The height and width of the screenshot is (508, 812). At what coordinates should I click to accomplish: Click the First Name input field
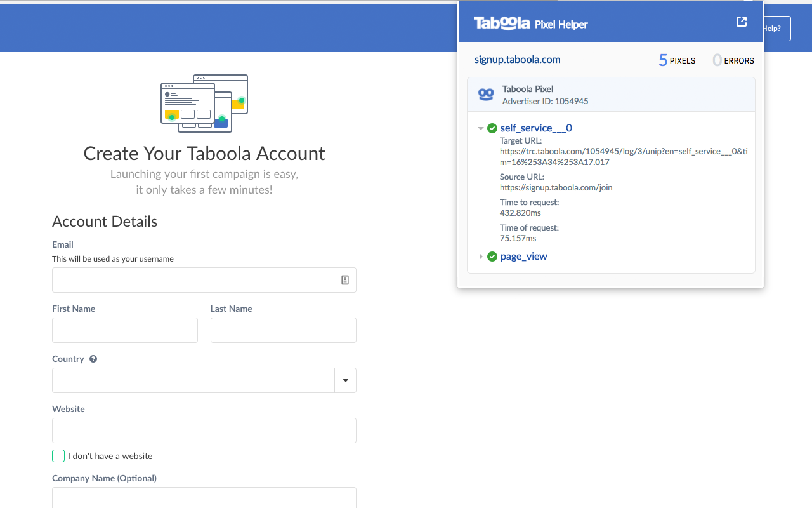[124, 330]
